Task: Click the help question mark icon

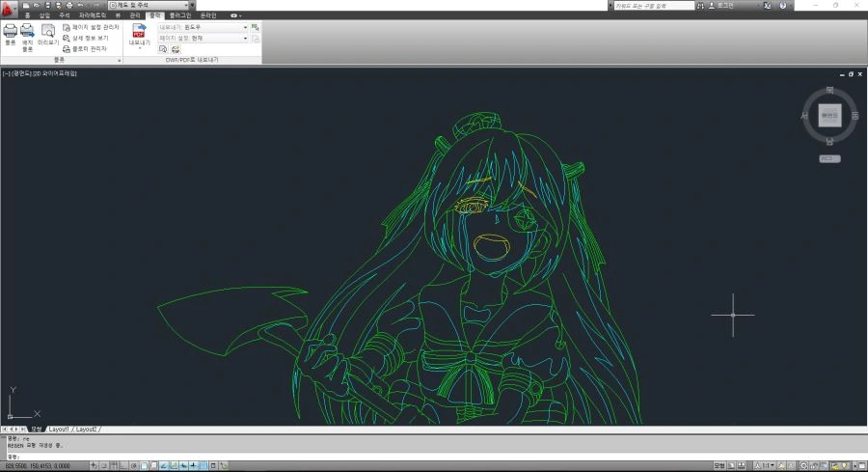Action: click(783, 6)
